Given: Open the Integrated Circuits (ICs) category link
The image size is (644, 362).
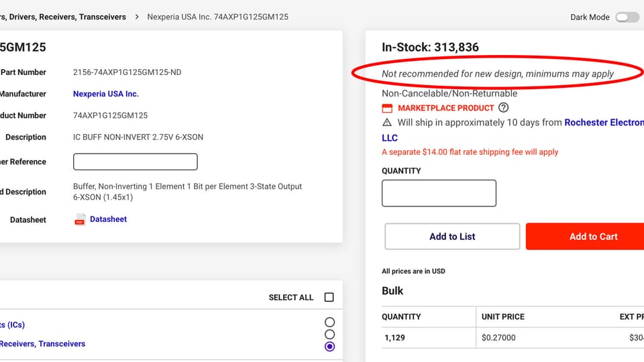Looking at the screenshot, I should click(x=12, y=325).
